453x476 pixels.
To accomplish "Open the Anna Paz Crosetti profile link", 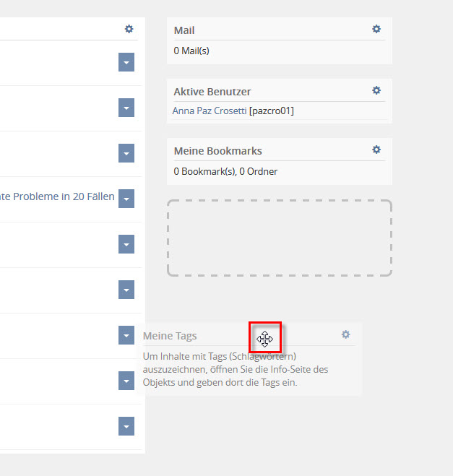I will pyautogui.click(x=210, y=111).
